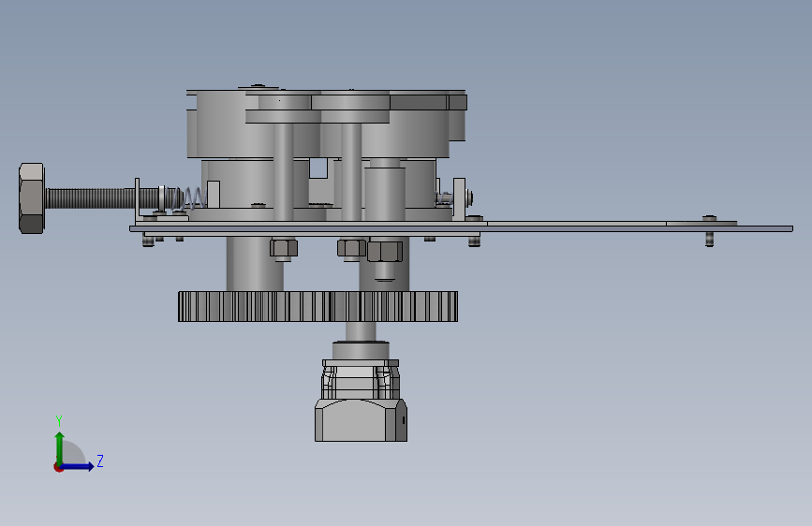This screenshot has height=526, width=812.
Task: Select the square motor body at bottom
Action: tap(361, 420)
